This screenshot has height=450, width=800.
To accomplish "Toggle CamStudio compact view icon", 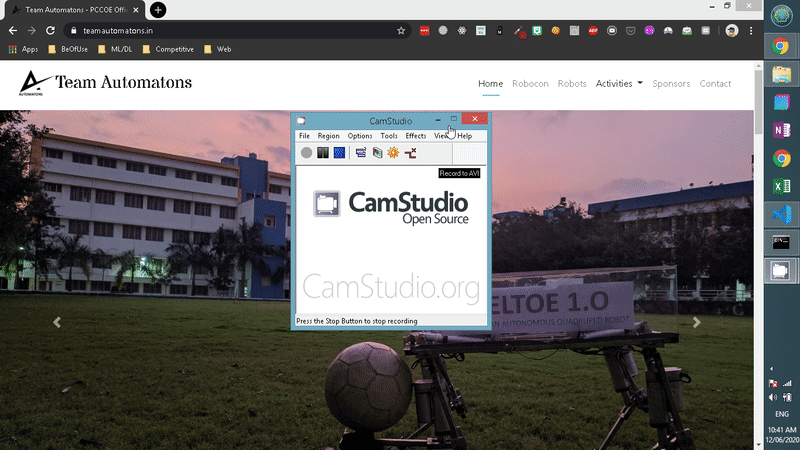I will [361, 153].
